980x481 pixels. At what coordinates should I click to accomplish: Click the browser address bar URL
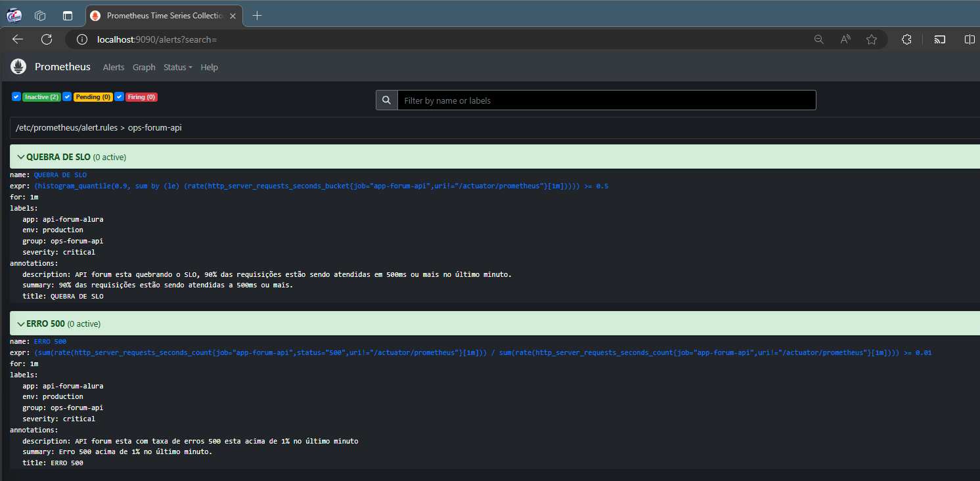pos(156,39)
